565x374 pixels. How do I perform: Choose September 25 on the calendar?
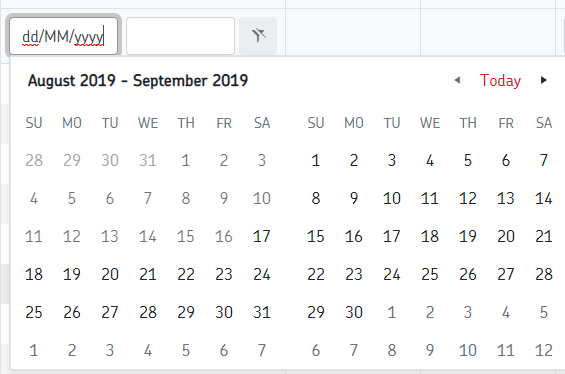click(430, 274)
